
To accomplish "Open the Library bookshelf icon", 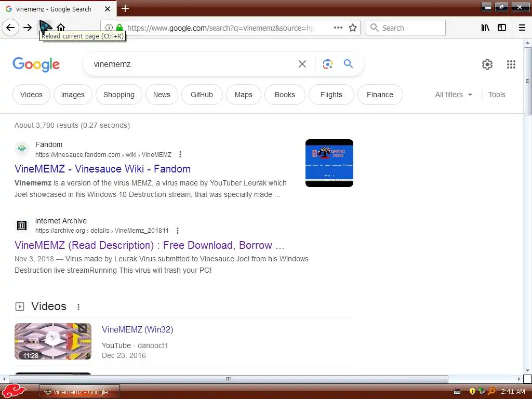I will (x=486, y=28).
